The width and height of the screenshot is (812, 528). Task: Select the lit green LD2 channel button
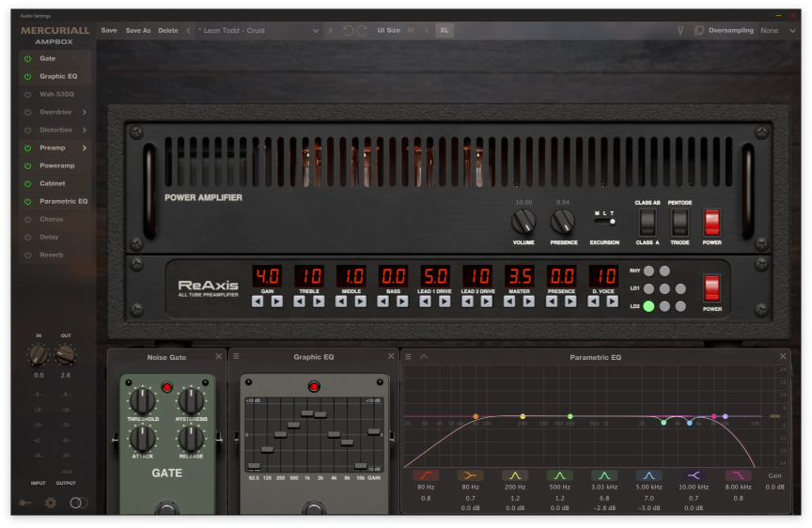[x=648, y=306]
